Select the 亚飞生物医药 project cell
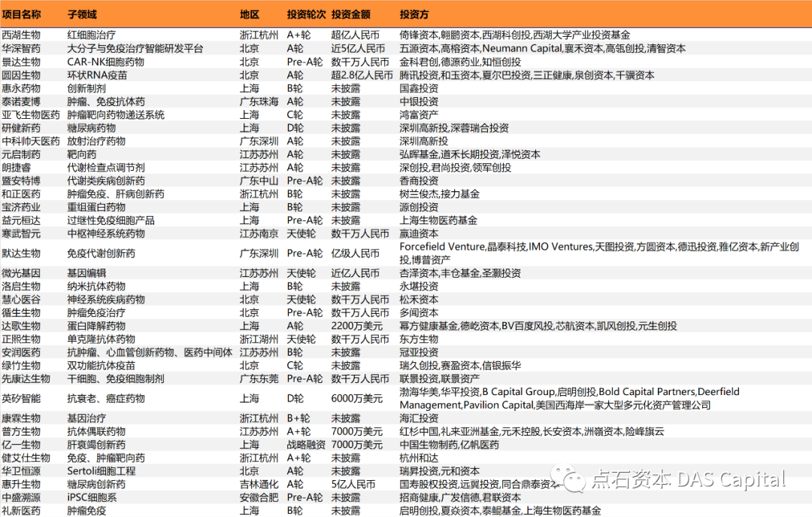 [31, 114]
